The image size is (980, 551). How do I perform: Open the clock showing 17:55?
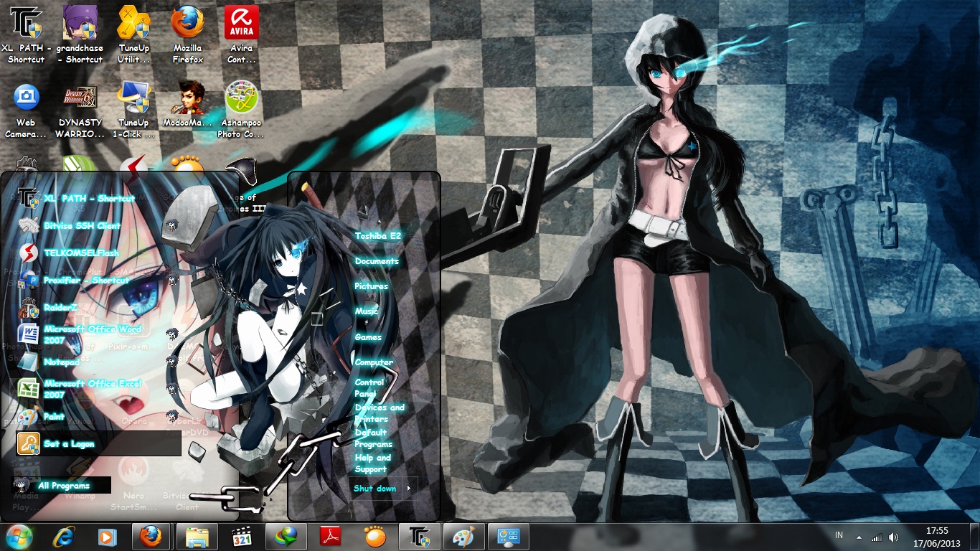click(x=937, y=536)
